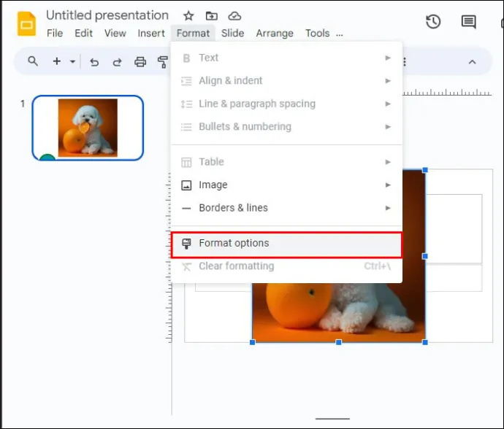Click the greyed Text menu entry
Image resolution: width=504 pixels, height=429 pixels.
pos(286,58)
